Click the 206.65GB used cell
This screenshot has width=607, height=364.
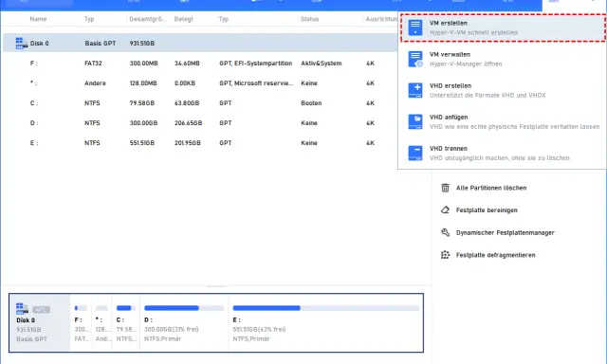click(188, 123)
